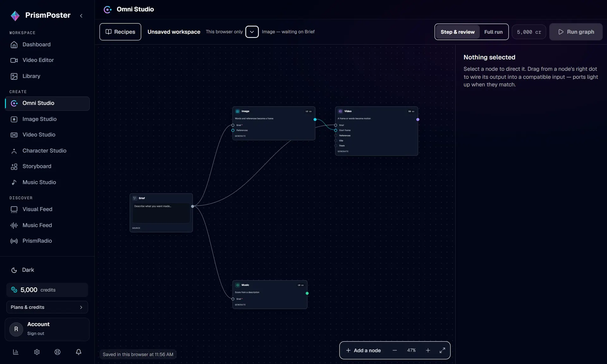Click Add a node button

363,350
